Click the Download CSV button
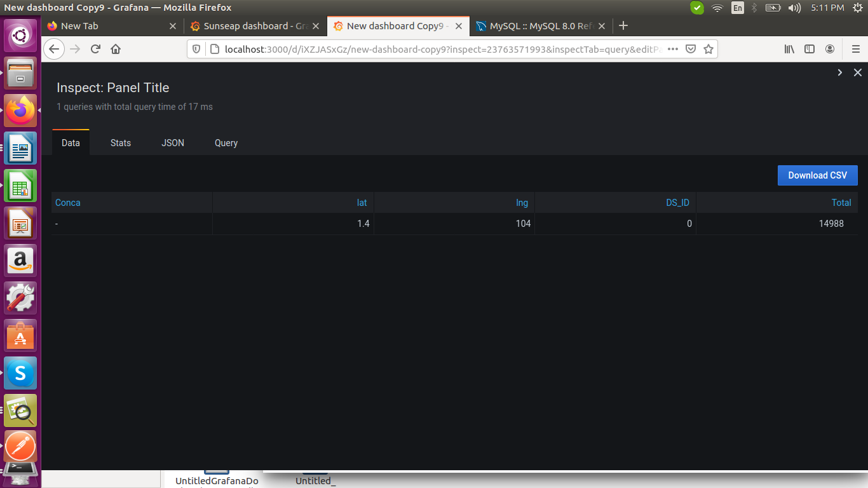Viewport: 868px width, 488px height. pos(817,175)
